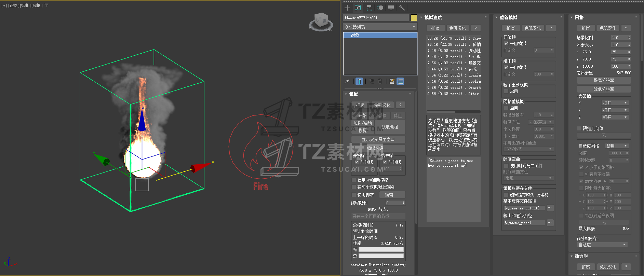
Task: Open the Display panel tab
Action: [x=391, y=8]
